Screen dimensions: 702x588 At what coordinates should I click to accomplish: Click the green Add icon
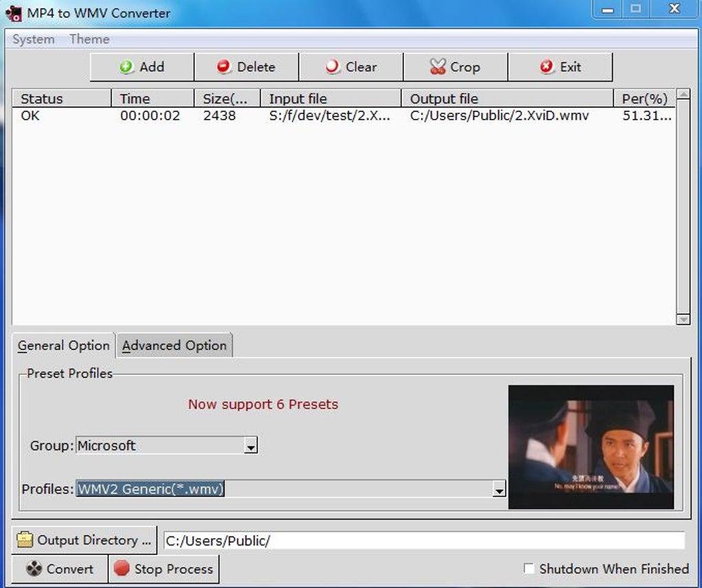(x=126, y=67)
